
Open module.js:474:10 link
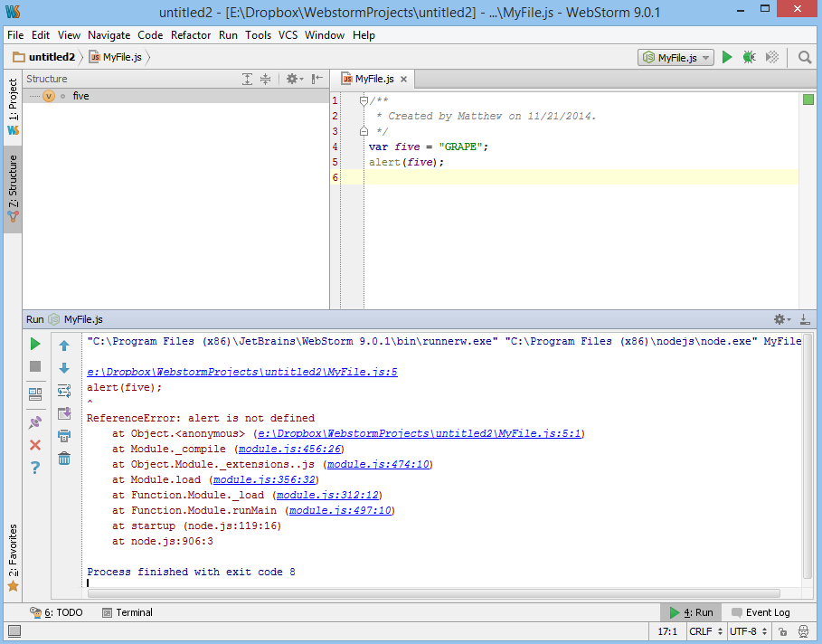[378, 464]
